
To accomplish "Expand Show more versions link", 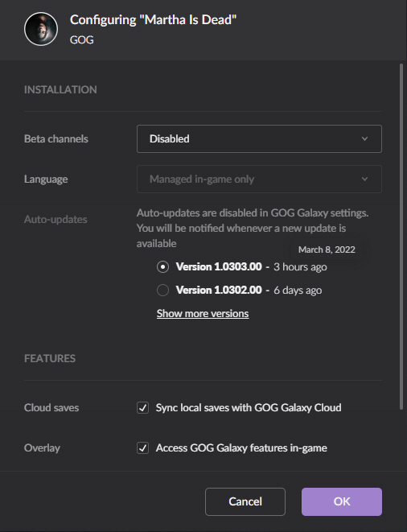I will (203, 314).
